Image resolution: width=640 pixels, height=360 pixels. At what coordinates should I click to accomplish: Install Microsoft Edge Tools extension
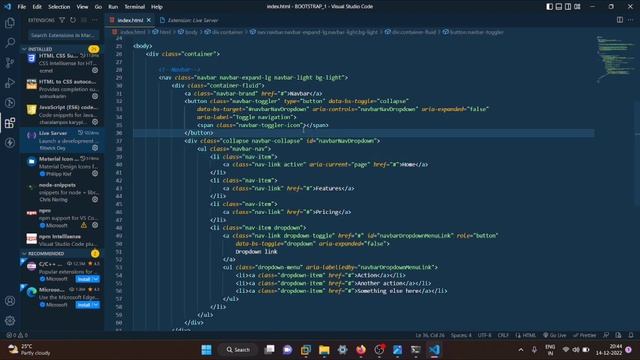pyautogui.click(x=84, y=305)
